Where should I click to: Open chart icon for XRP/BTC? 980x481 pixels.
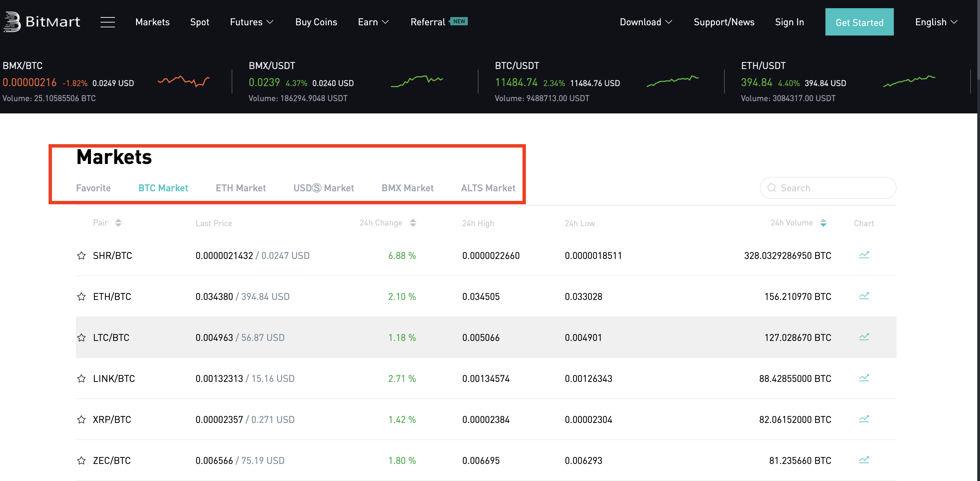point(864,419)
